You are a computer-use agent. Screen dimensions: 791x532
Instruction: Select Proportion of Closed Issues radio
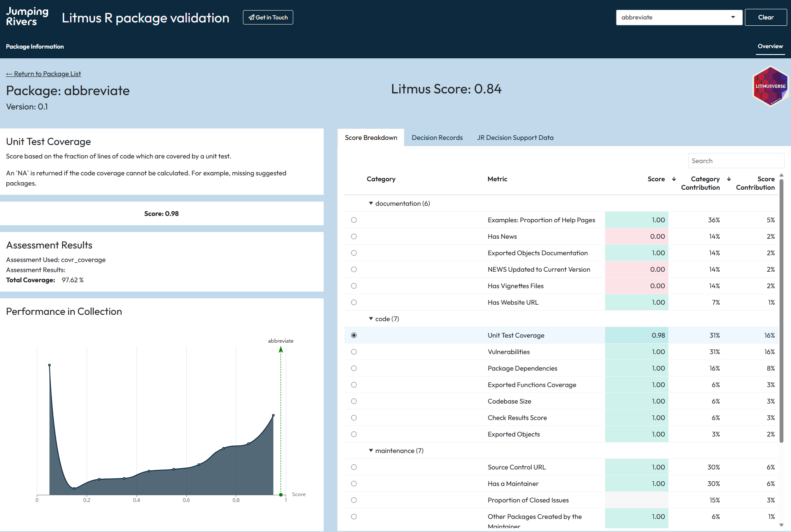click(x=354, y=500)
